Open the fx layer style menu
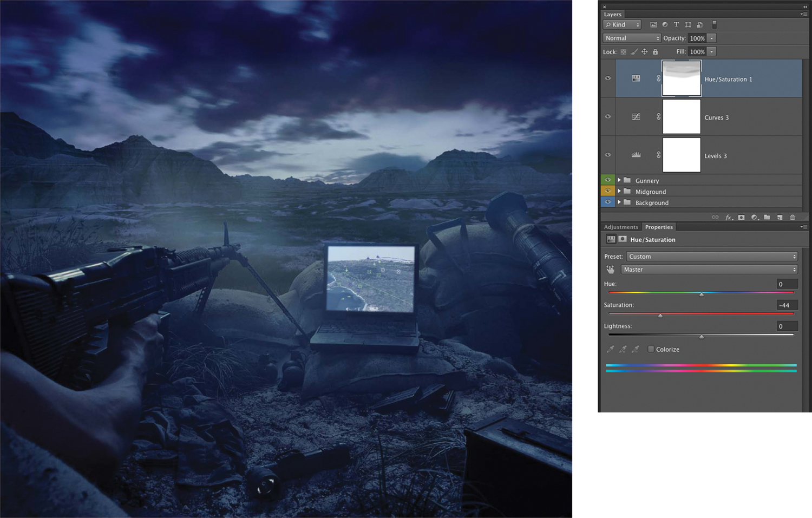Viewport: 812px width, 518px height. tap(729, 218)
